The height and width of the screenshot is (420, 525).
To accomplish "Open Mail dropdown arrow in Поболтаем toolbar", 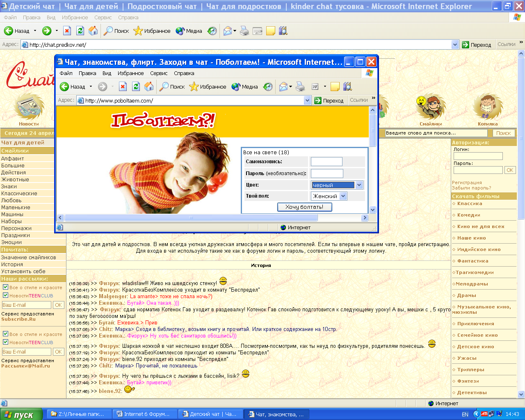I will coord(291,87).
